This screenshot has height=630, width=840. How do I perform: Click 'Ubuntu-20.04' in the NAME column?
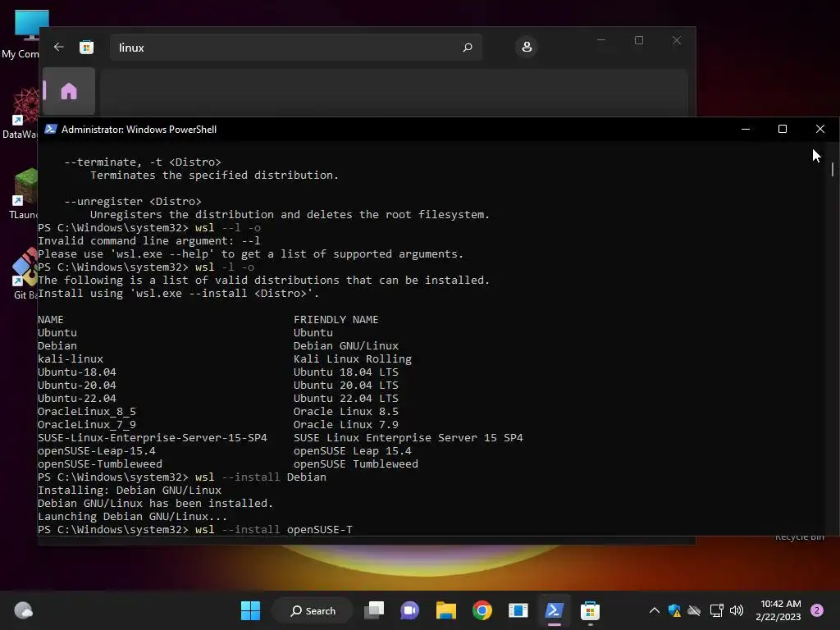pyautogui.click(x=76, y=386)
